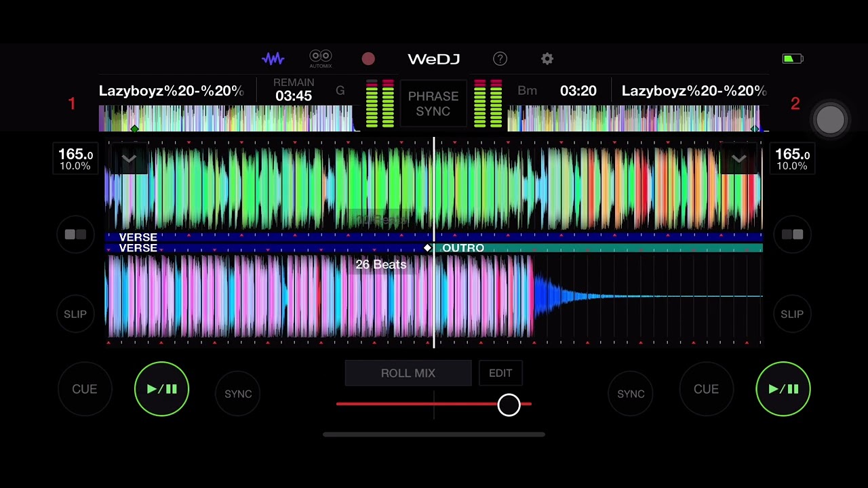Enable SYNC on deck 2
This screenshot has height=488, width=868.
click(x=631, y=394)
